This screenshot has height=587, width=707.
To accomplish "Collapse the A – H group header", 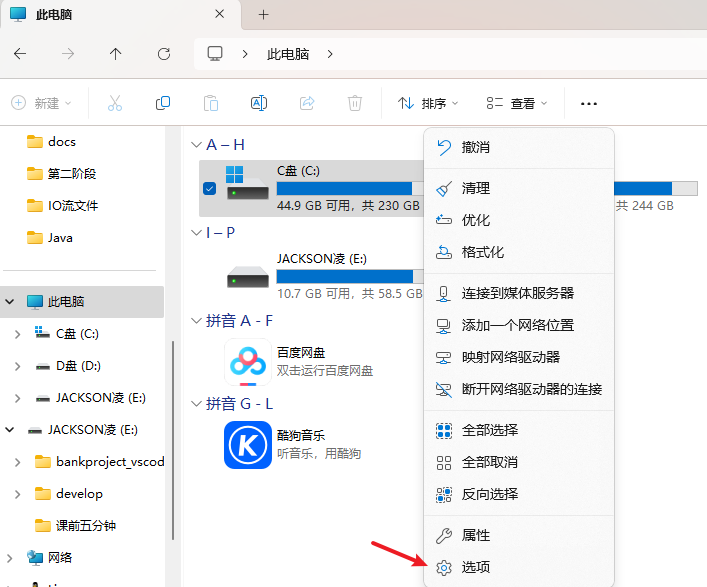I will pyautogui.click(x=197, y=145).
